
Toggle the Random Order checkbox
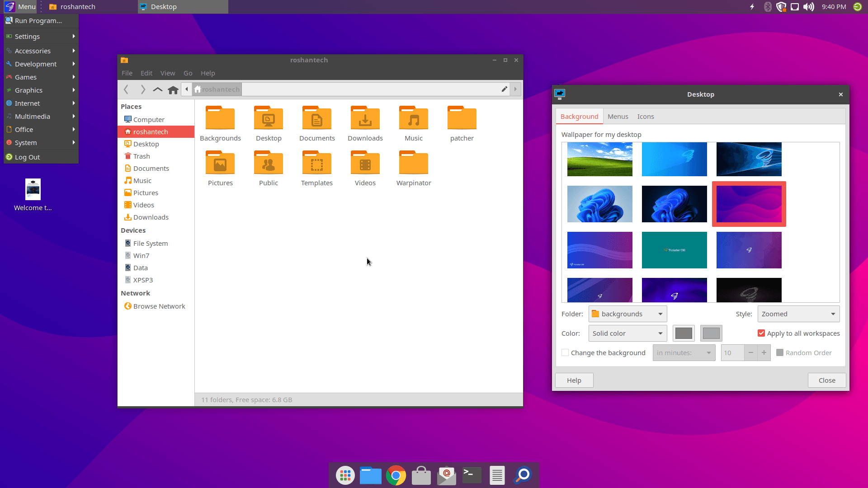coord(780,352)
